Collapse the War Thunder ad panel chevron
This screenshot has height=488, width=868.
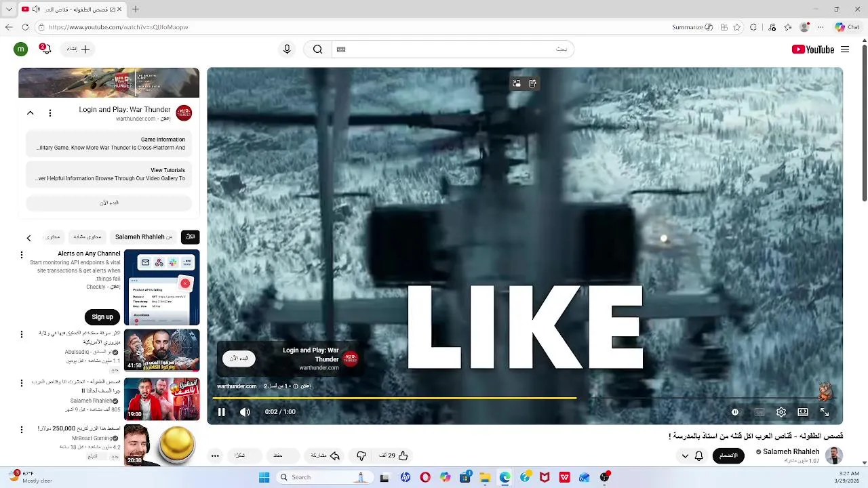click(x=30, y=113)
